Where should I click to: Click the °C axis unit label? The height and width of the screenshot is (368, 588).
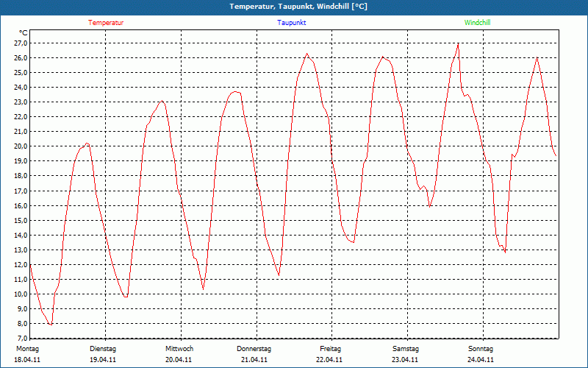point(24,33)
